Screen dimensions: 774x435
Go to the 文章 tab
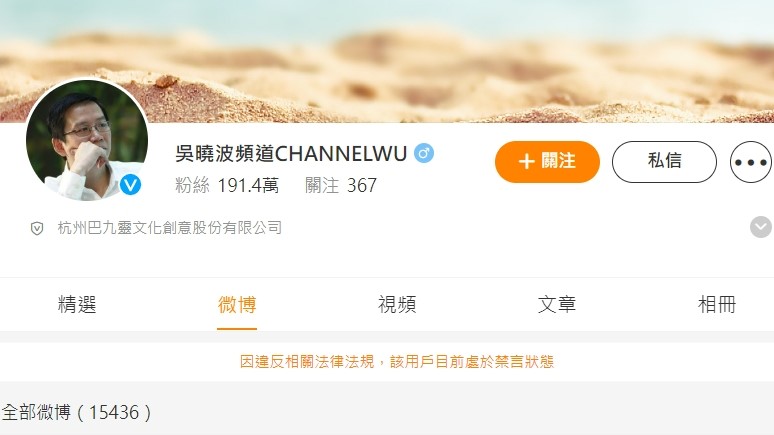pos(557,305)
